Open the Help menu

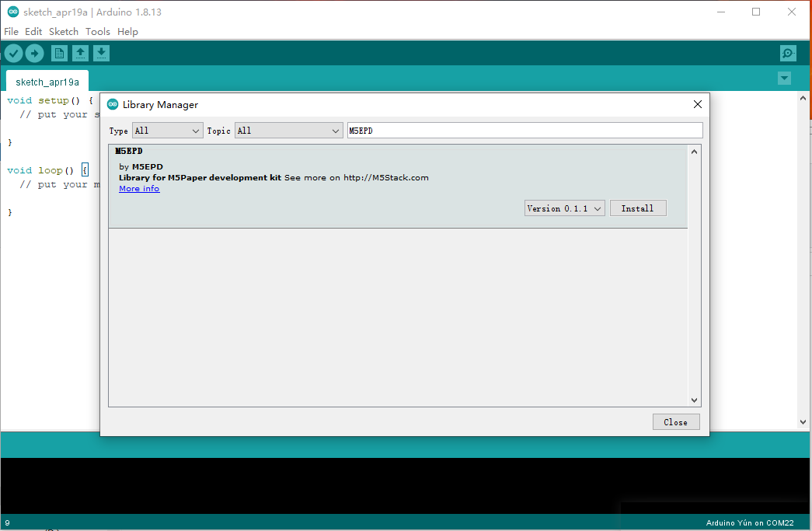pos(127,32)
